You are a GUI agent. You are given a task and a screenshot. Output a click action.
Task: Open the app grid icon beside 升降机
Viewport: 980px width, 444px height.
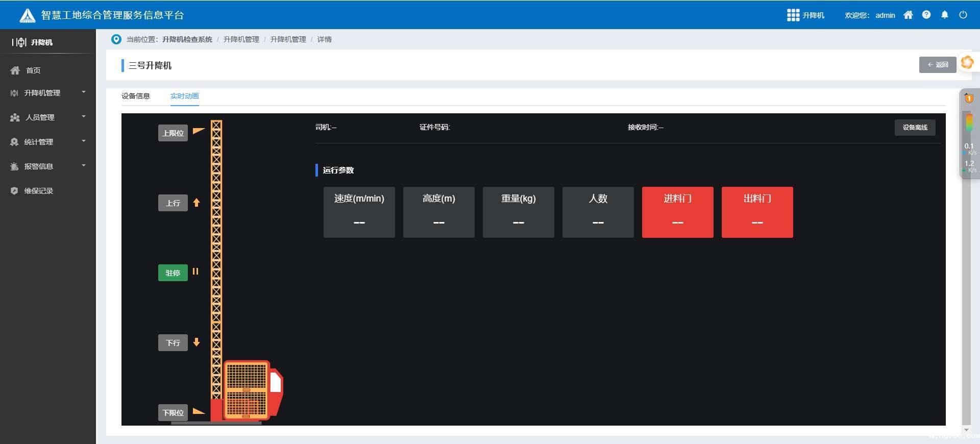click(793, 15)
